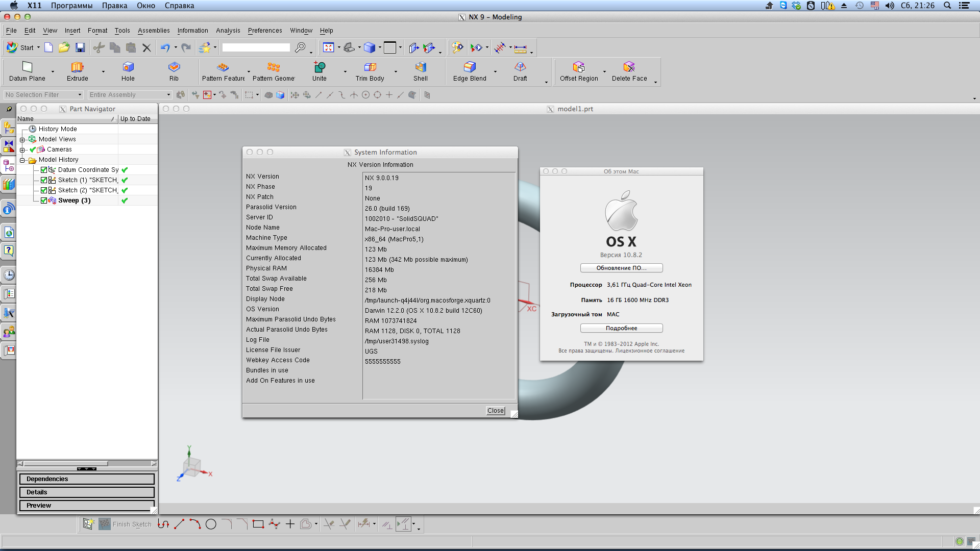
Task: Create a new file with toolbar icon
Action: [48, 47]
